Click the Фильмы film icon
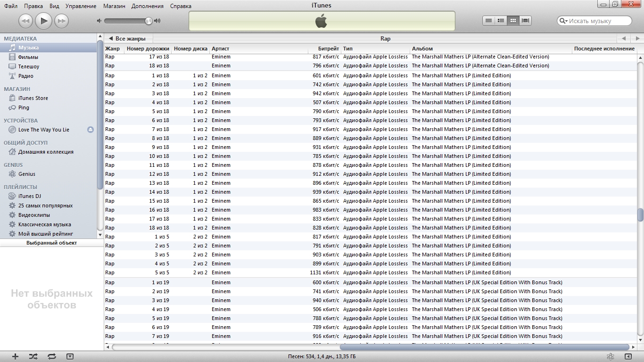Viewport: 644px width, 362px height. (12, 57)
